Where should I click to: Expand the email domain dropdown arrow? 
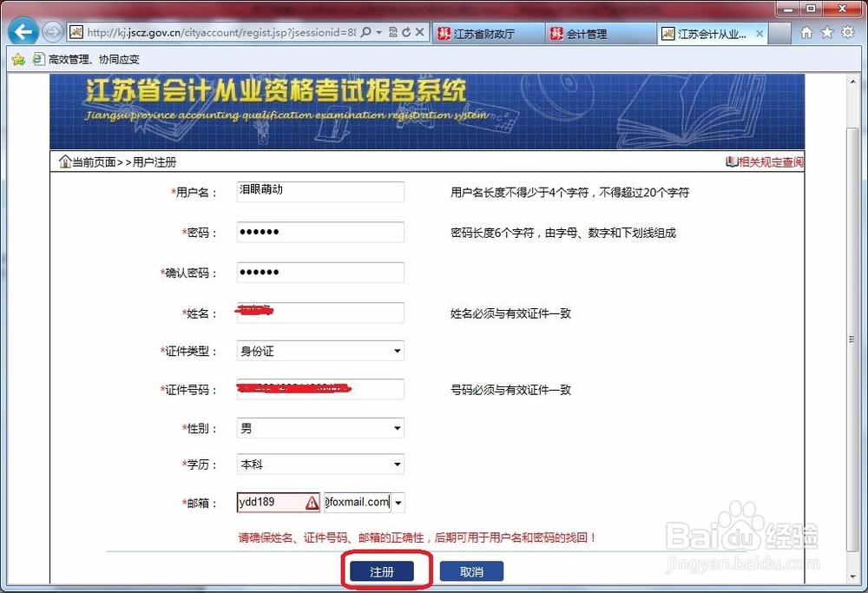pyautogui.click(x=398, y=503)
